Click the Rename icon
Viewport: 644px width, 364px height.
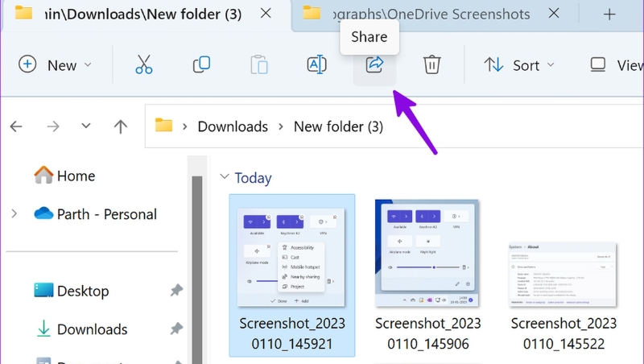[x=316, y=65]
